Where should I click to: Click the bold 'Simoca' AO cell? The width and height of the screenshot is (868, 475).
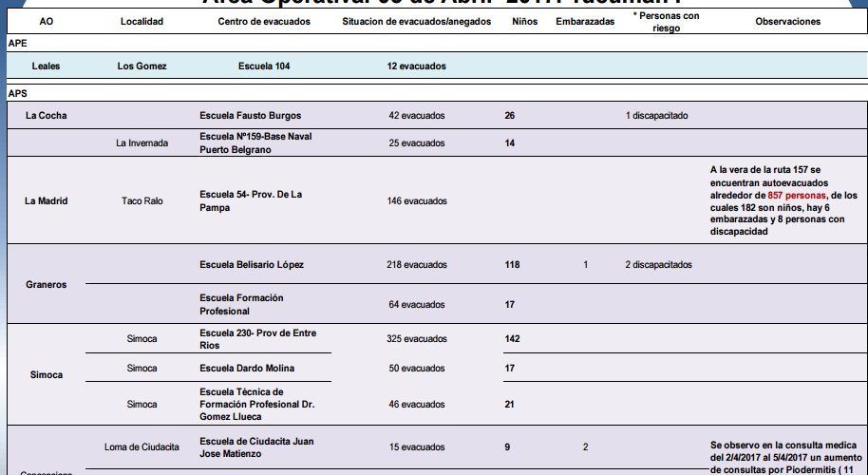click(46, 375)
